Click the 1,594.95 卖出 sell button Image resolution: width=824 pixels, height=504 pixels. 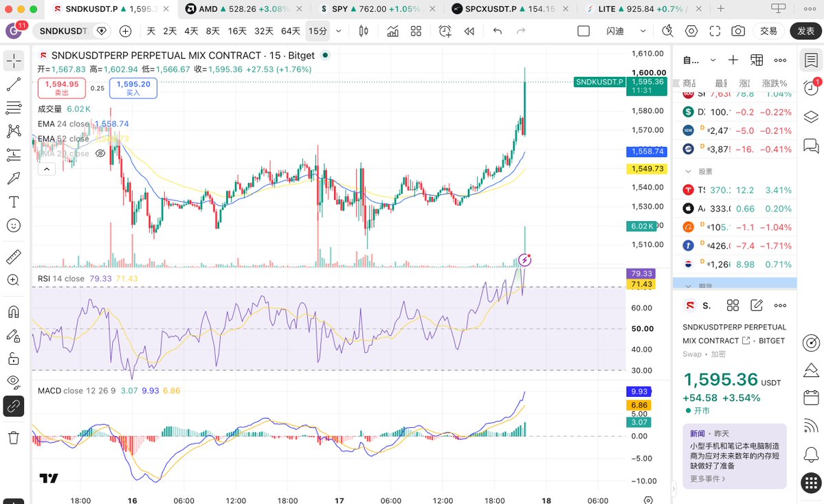[x=61, y=88]
